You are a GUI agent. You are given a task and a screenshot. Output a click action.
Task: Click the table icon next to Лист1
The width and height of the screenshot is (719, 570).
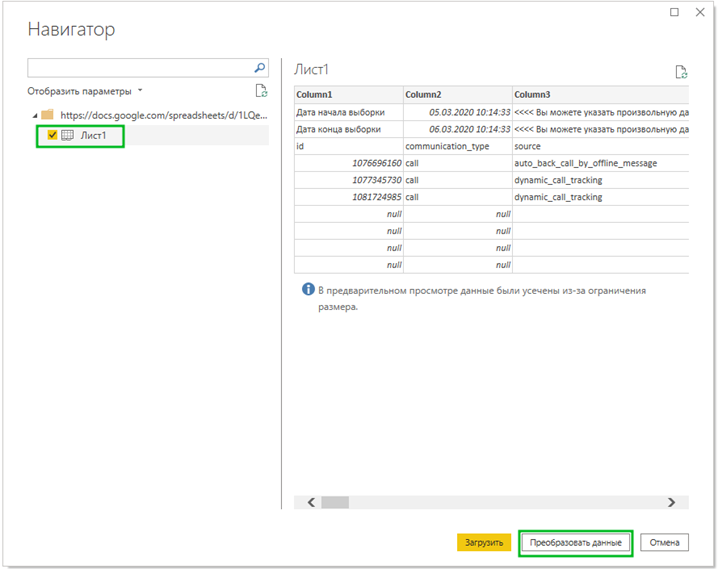[68, 135]
